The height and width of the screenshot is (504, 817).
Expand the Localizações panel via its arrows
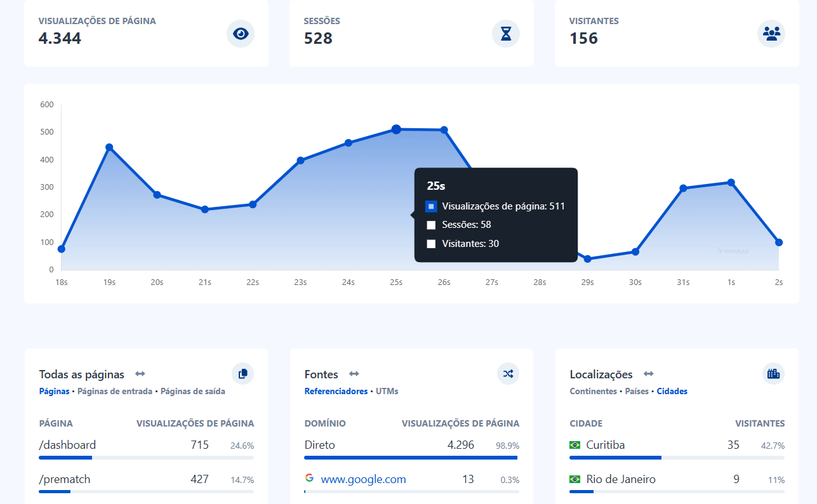(648, 374)
